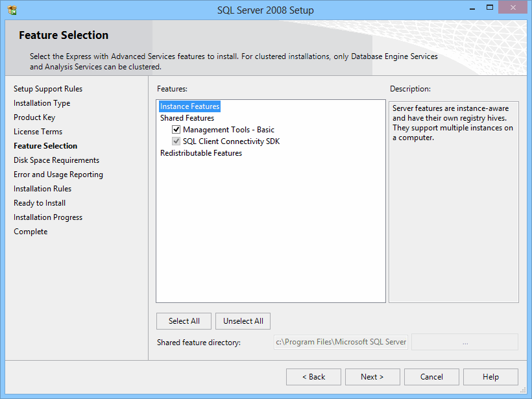Click the 'Description:' label
The height and width of the screenshot is (399, 532).
[410, 89]
